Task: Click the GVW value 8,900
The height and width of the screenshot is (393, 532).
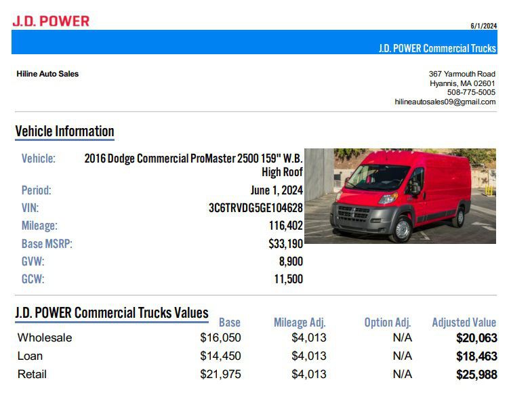Action: pyautogui.click(x=291, y=262)
